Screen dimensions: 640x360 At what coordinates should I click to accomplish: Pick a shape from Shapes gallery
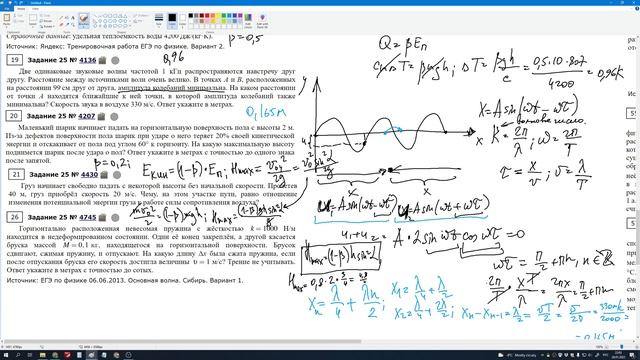click(111, 21)
